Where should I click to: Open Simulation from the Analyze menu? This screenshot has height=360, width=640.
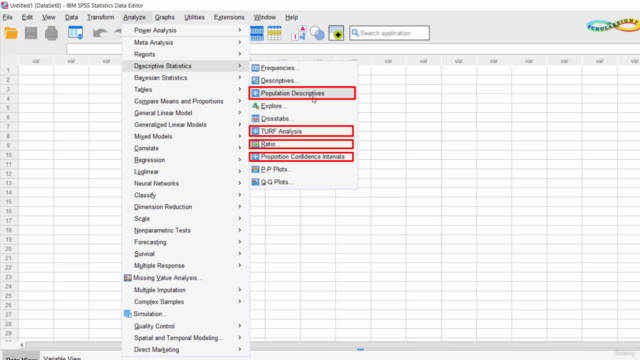(x=186, y=314)
